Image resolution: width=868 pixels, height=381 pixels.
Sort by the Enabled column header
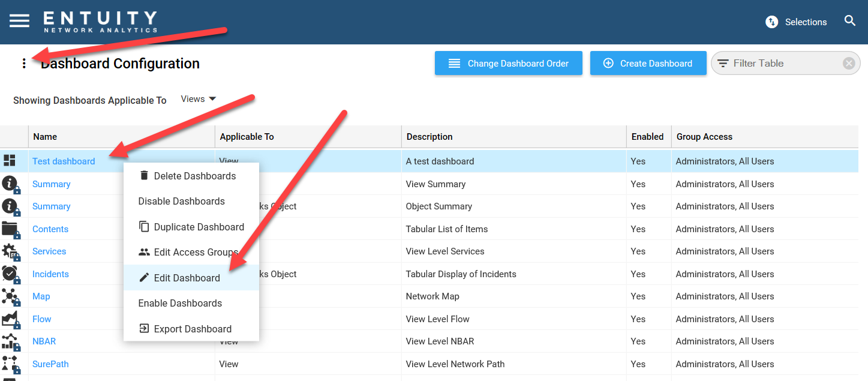pyautogui.click(x=648, y=137)
